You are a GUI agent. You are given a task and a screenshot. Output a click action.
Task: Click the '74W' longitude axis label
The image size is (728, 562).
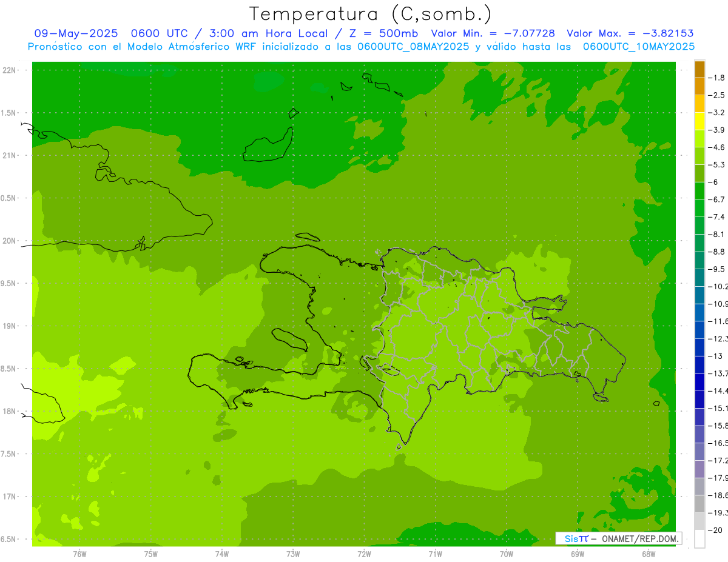221,554
